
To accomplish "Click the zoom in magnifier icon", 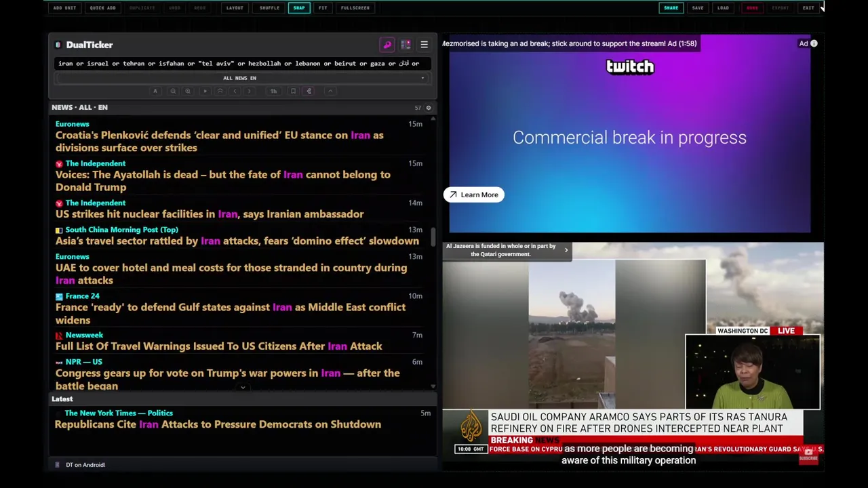I will coord(188,91).
